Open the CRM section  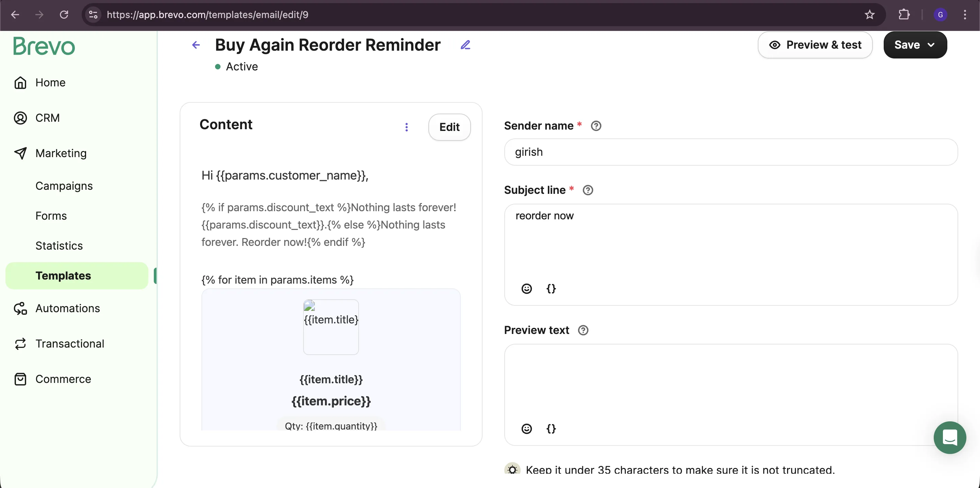[x=47, y=118]
